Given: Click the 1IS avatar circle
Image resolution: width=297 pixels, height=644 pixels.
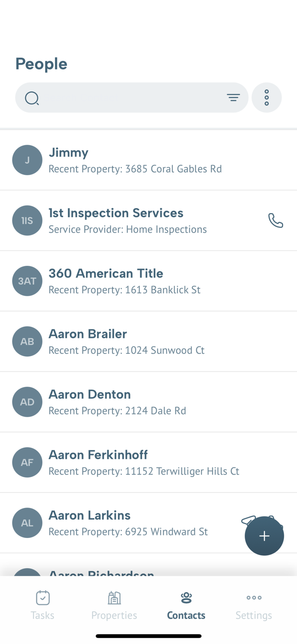Looking at the screenshot, I should tap(27, 220).
